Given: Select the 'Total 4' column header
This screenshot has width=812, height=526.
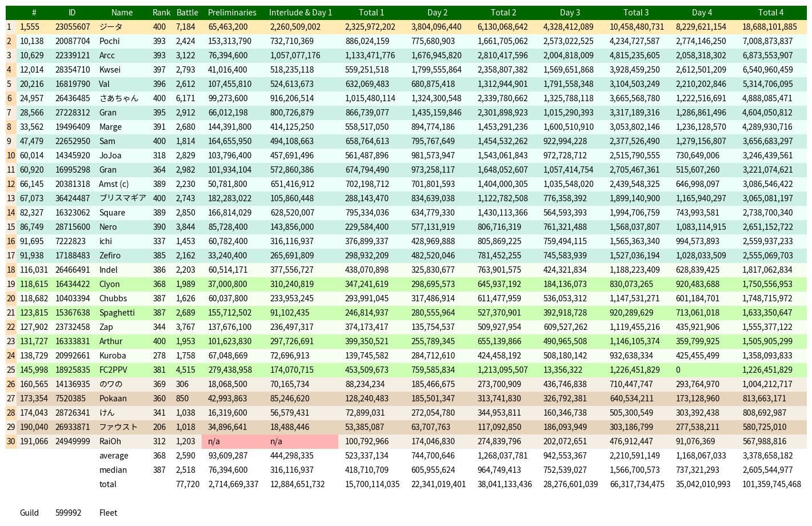Looking at the screenshot, I should (x=771, y=13).
